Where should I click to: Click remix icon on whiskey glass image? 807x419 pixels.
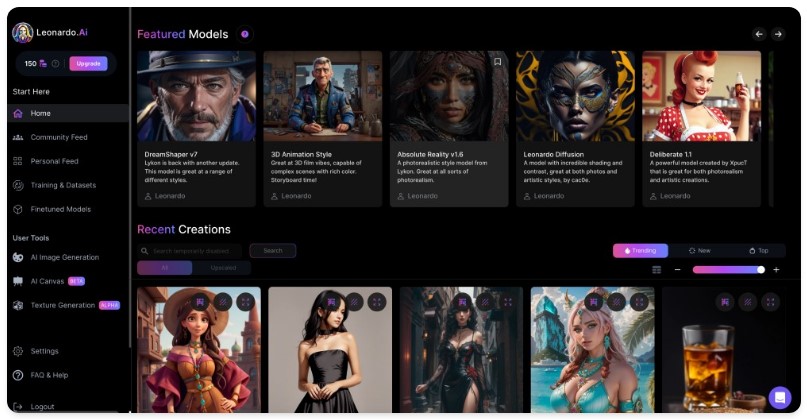[x=748, y=302]
